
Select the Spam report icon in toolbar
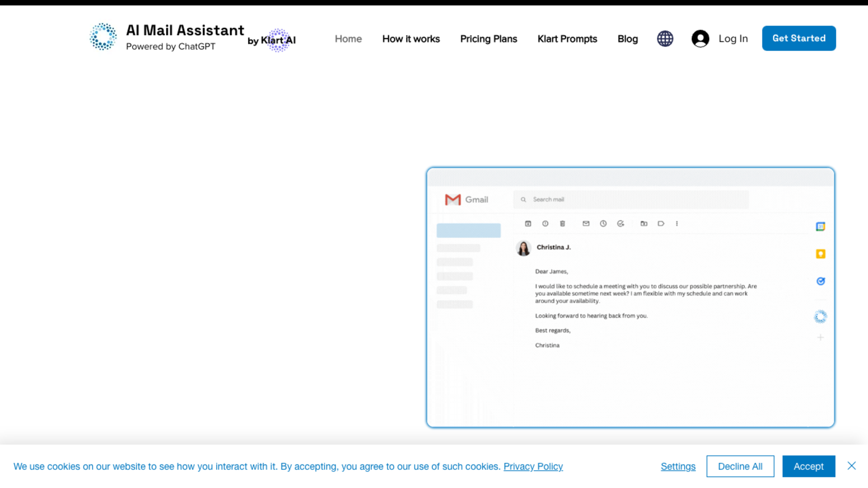(x=545, y=223)
